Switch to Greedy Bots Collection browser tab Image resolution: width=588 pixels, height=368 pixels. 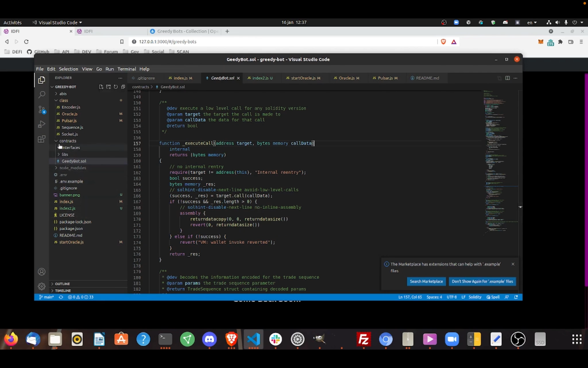coord(185,31)
